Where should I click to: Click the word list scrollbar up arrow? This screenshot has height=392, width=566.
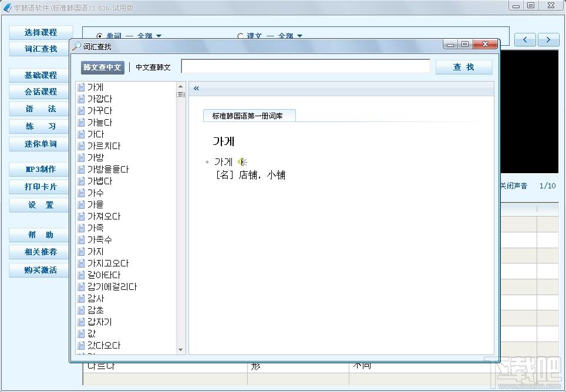(x=180, y=86)
